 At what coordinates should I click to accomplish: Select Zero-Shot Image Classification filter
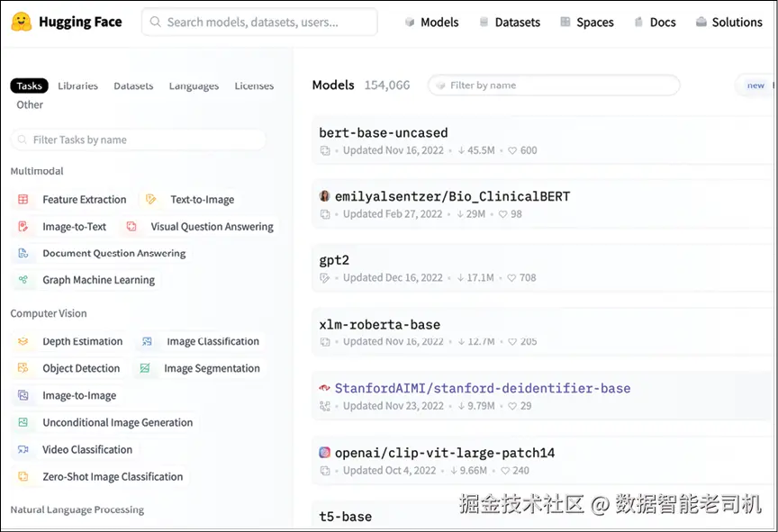click(x=100, y=476)
